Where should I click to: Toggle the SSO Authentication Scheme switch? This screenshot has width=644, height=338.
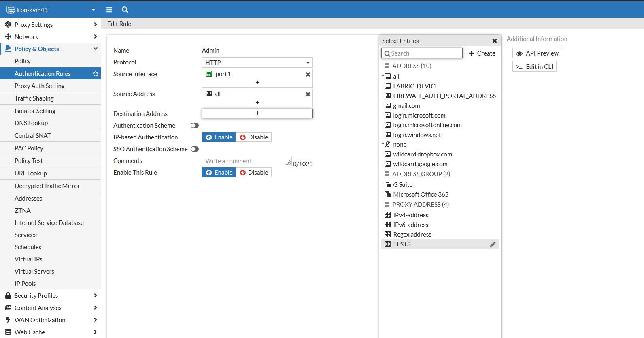[x=195, y=149]
